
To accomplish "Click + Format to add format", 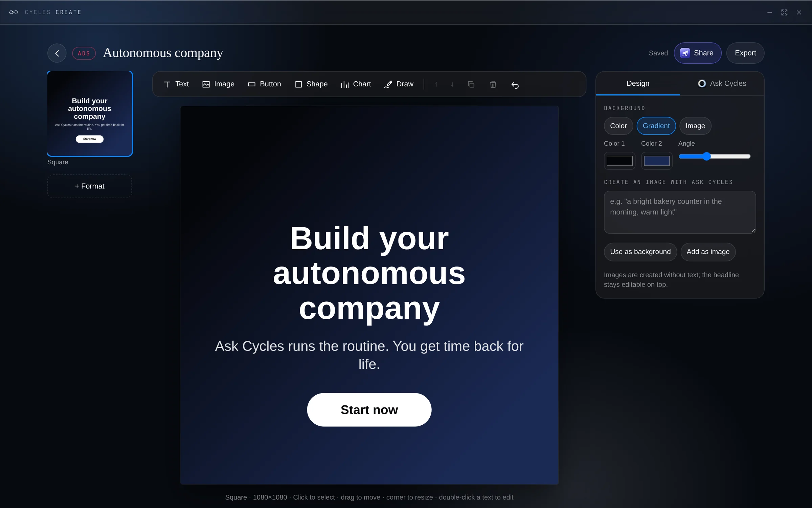I will [x=90, y=186].
